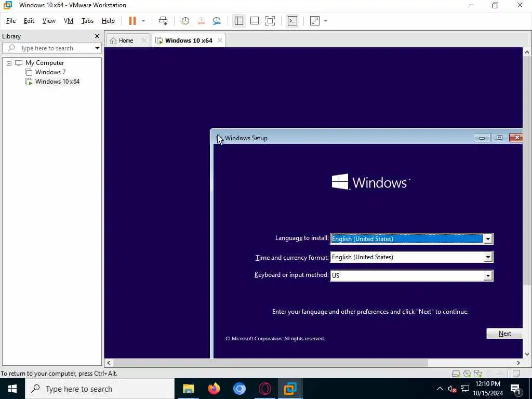Click the muted volume tray icon
Screen dimensions: 532x399
452,389
